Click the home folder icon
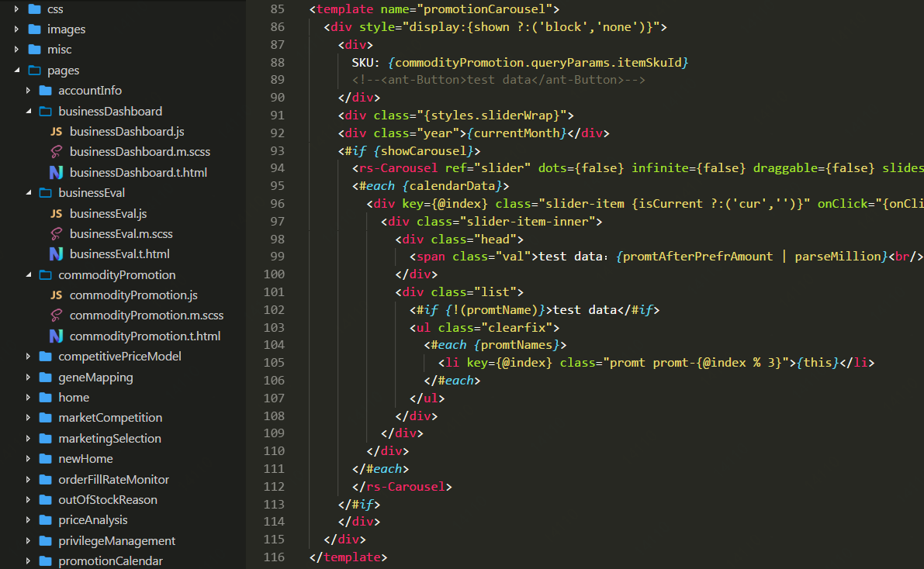 pos(45,398)
